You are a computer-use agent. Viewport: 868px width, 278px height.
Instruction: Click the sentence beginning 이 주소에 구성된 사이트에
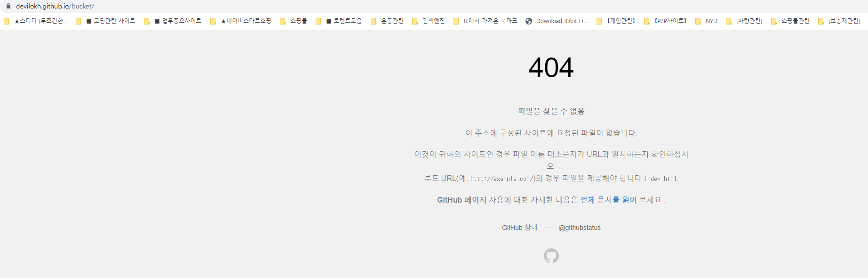click(551, 133)
